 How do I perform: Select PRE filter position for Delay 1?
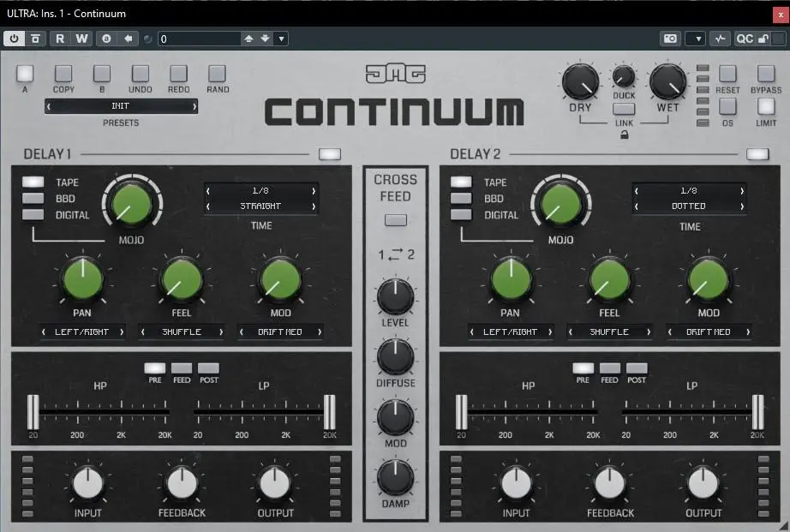pyautogui.click(x=155, y=368)
